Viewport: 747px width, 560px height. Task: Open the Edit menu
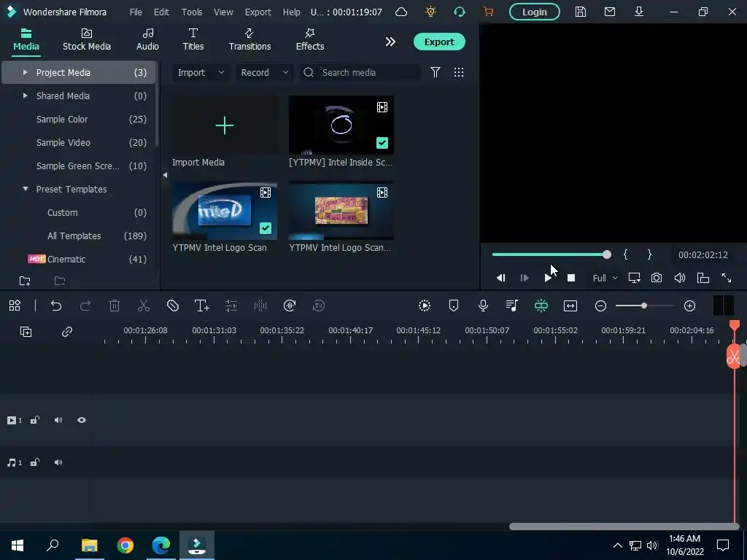coord(161,12)
